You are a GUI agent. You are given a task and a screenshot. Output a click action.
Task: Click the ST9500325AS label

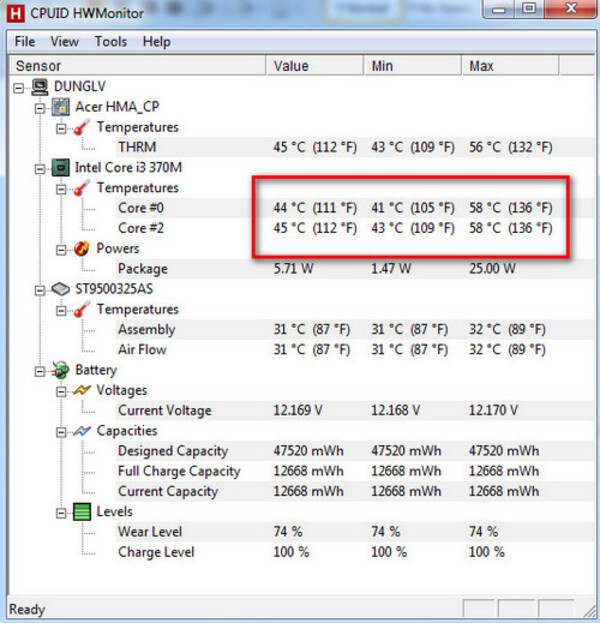[x=114, y=289]
